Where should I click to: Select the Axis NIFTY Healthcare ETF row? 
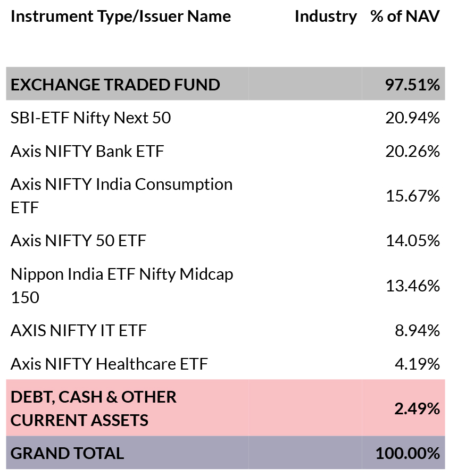(225, 364)
